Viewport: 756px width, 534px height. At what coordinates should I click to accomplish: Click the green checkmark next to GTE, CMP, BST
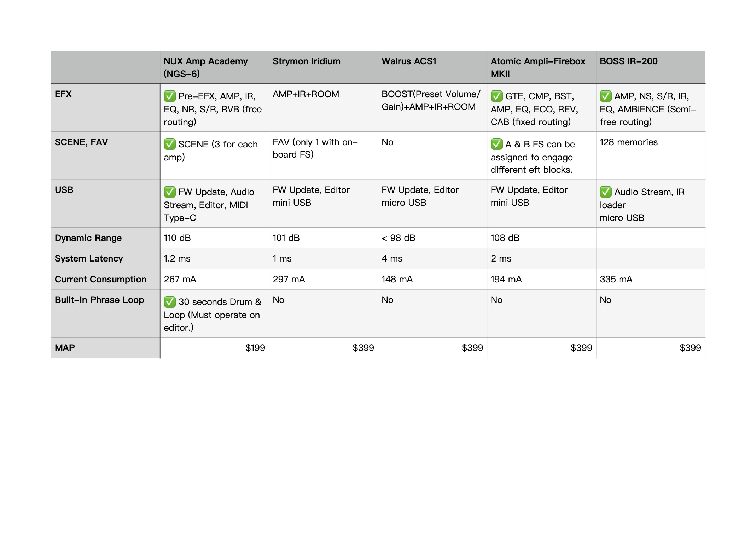(496, 96)
